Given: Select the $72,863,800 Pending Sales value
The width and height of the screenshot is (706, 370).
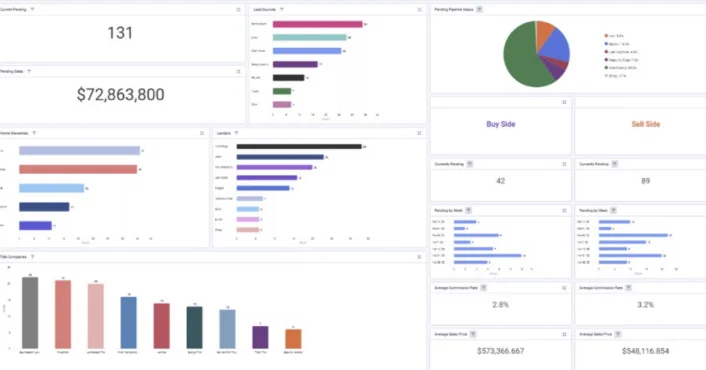Looking at the screenshot, I should tap(121, 95).
